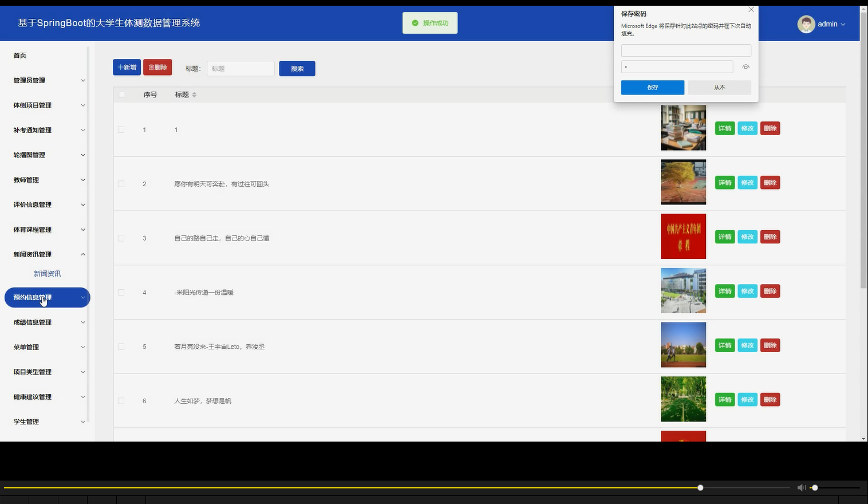Open the 学生管理 menu
868x504 pixels.
pos(48,422)
